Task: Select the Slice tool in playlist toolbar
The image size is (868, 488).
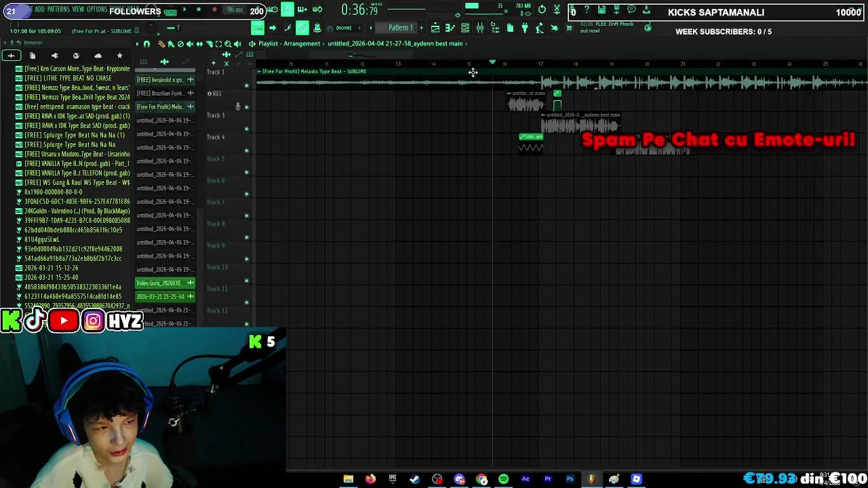Action: [210, 44]
